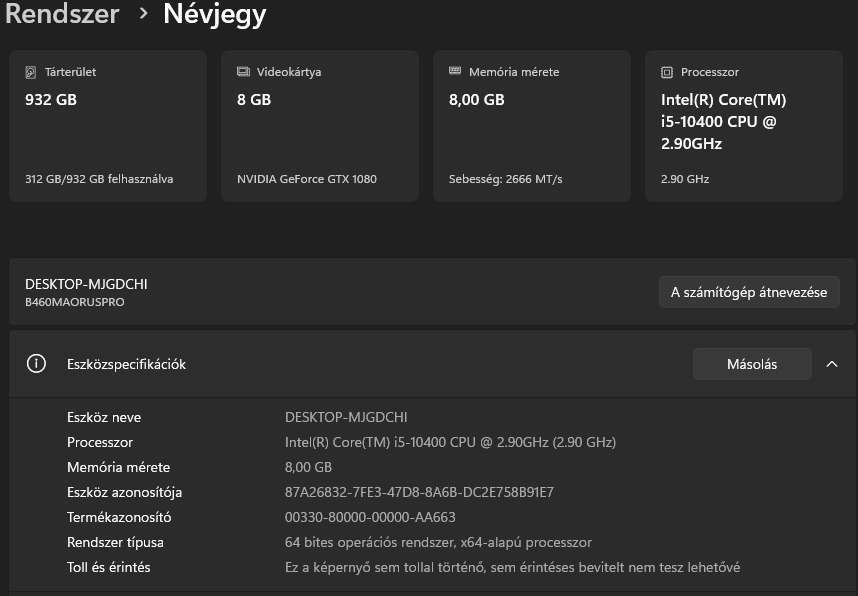
Task: Select the 8,00 GB memory card
Action: tap(532, 126)
